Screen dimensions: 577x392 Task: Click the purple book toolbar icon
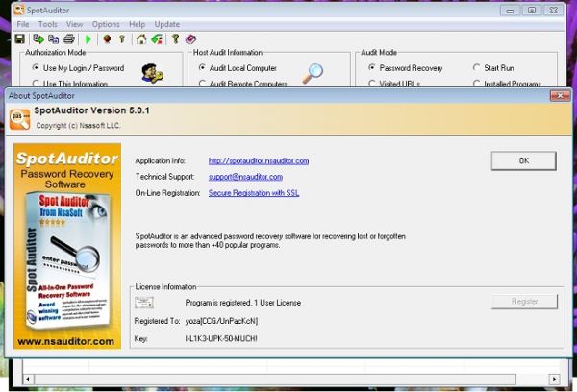click(190, 38)
